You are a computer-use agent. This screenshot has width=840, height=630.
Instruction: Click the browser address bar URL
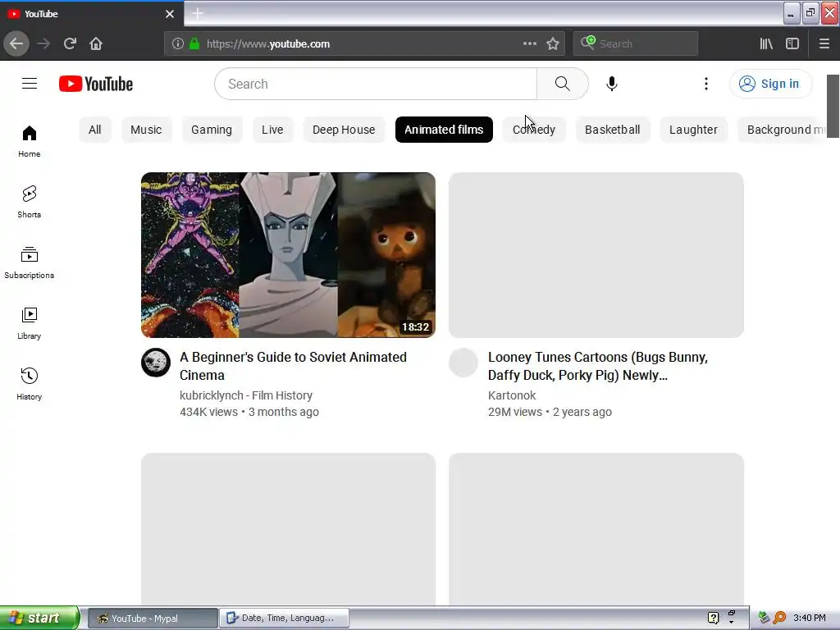[x=268, y=44]
